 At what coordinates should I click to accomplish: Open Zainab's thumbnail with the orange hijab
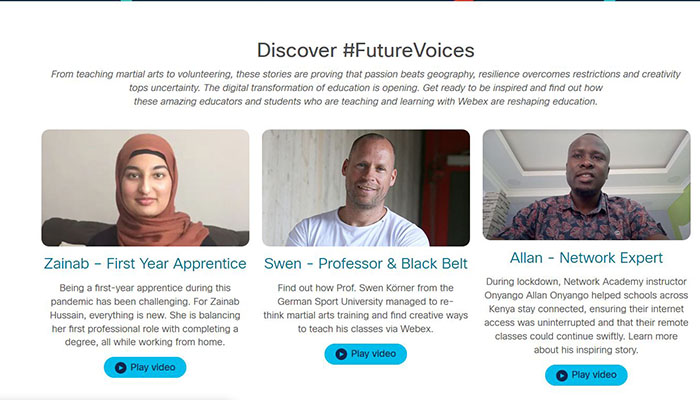146,188
